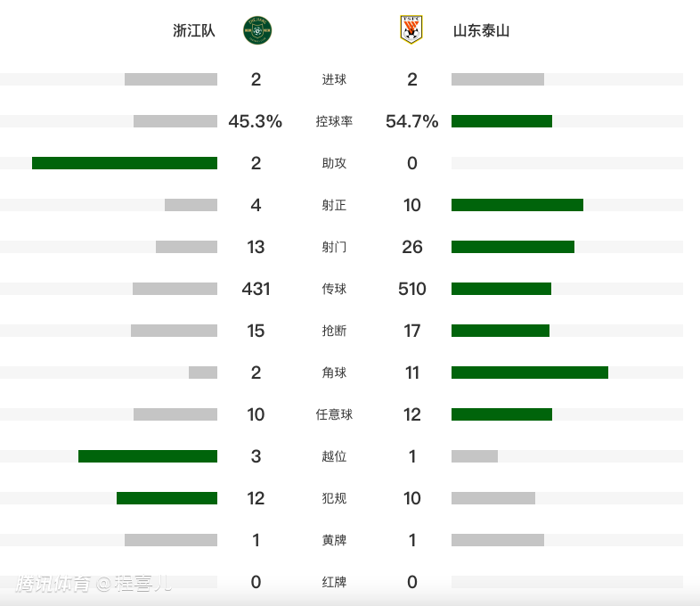Click the 黄牌 stat label

[x=334, y=540]
